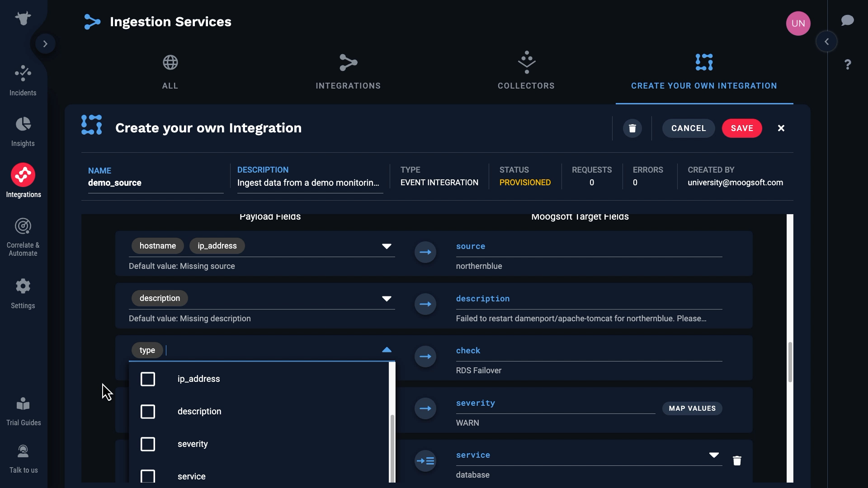Screen dimensions: 868x488
Task: Check the description option in list
Action: [148, 412]
